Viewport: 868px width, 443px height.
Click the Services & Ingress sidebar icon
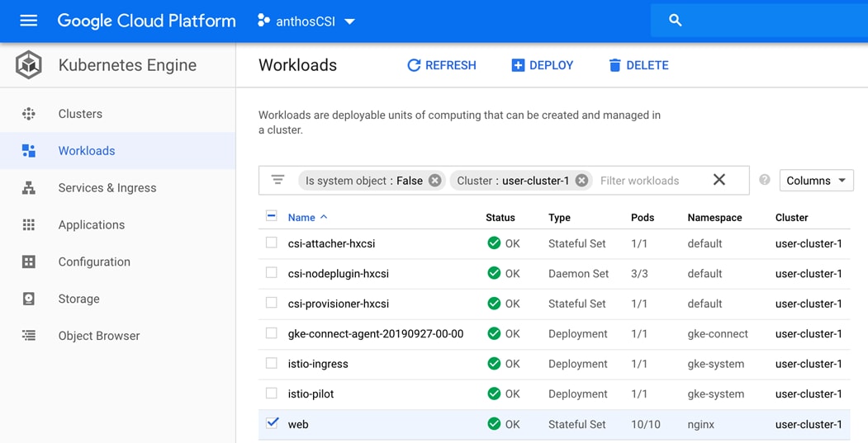pos(29,188)
